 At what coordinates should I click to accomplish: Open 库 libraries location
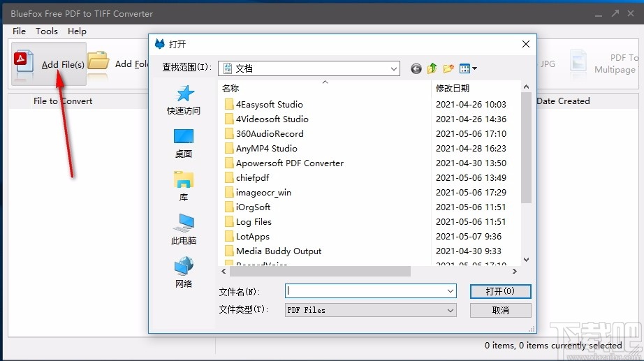tap(184, 187)
